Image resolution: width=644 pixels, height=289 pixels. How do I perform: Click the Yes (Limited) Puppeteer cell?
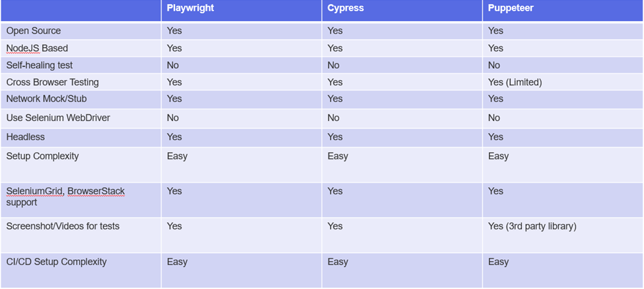coord(515,83)
